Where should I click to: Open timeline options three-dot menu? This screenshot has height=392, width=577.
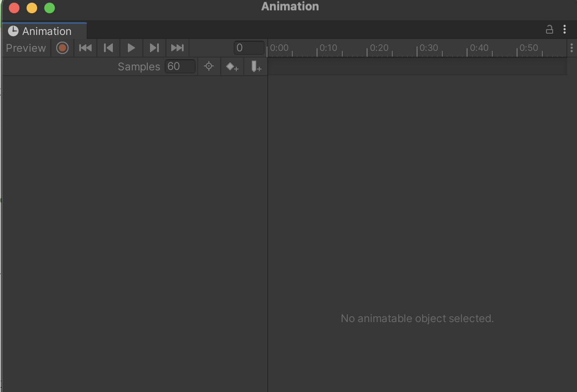coord(572,48)
